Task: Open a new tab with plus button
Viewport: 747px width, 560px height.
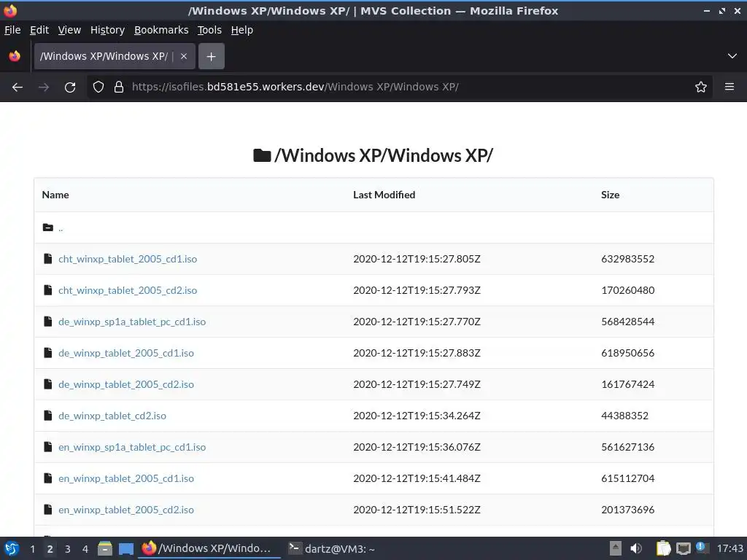Action: point(211,57)
